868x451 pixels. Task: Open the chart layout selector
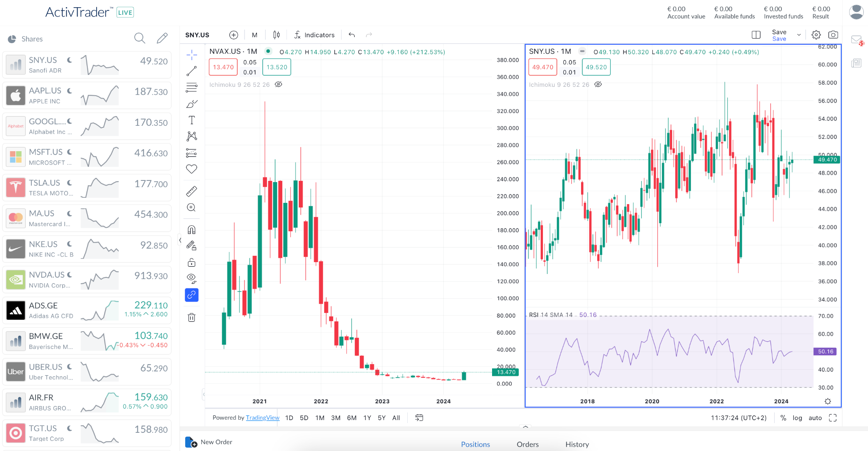[756, 35]
